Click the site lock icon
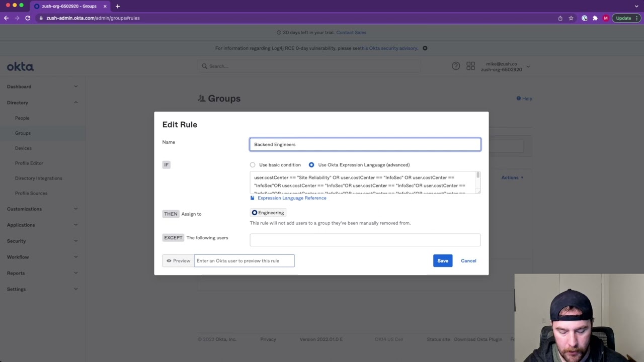 [x=41, y=18]
